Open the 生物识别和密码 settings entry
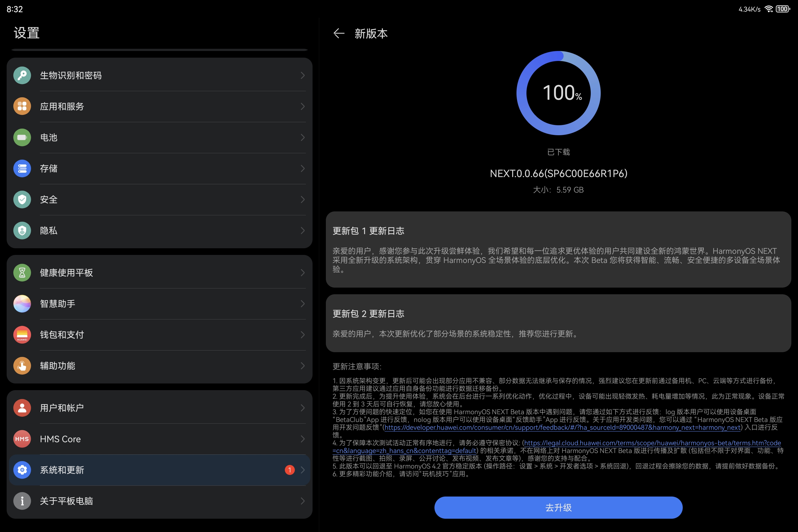Screen dimensions: 798x532 point(160,75)
